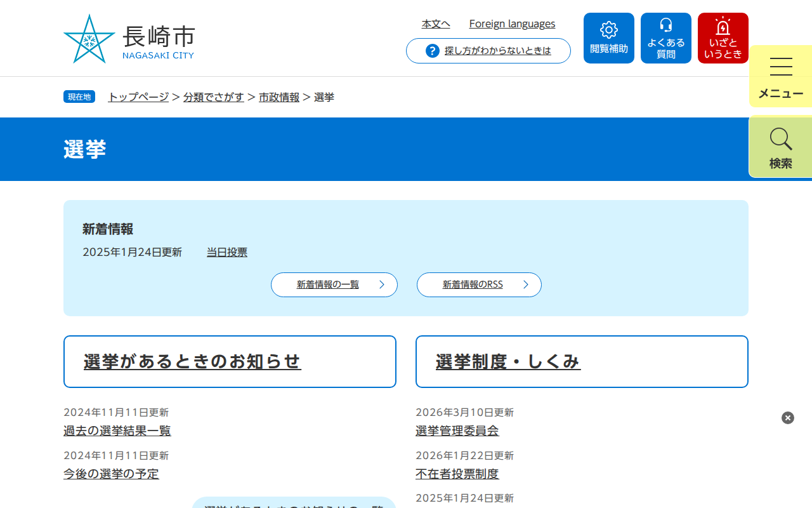Open 選挙制度・しくみ section heading
Image resolution: width=812 pixels, height=508 pixels.
pos(508,361)
